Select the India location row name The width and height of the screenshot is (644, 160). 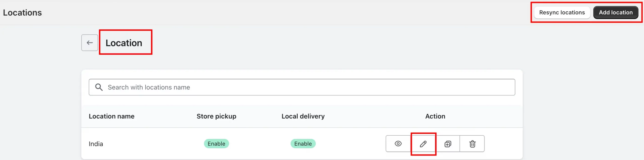[x=96, y=144]
